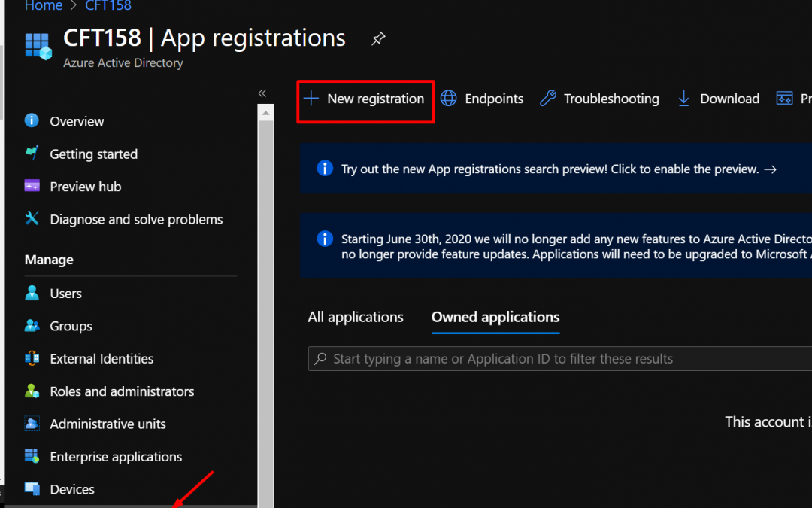
Task: Open Enterprise applications
Action: pos(116,457)
